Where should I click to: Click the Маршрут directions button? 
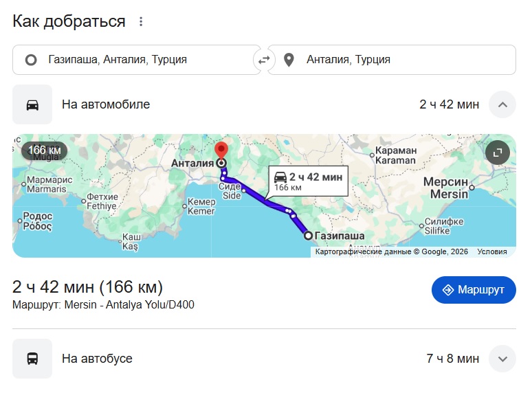tap(474, 290)
